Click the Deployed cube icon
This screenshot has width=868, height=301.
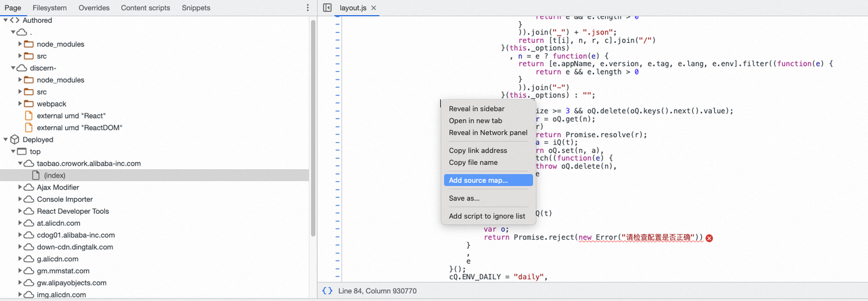tap(15, 140)
